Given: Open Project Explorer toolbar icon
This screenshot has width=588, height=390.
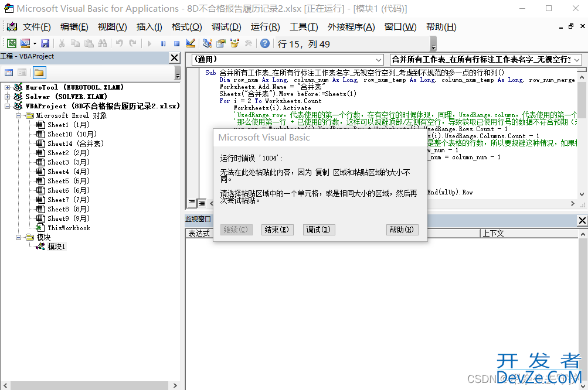Looking at the screenshot, I should pos(208,43).
